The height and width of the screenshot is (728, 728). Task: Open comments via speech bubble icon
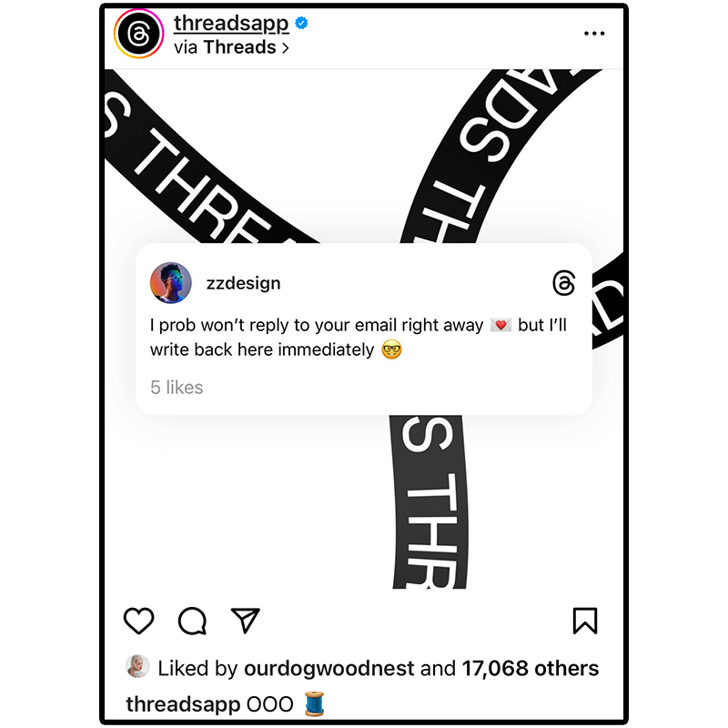point(192,621)
